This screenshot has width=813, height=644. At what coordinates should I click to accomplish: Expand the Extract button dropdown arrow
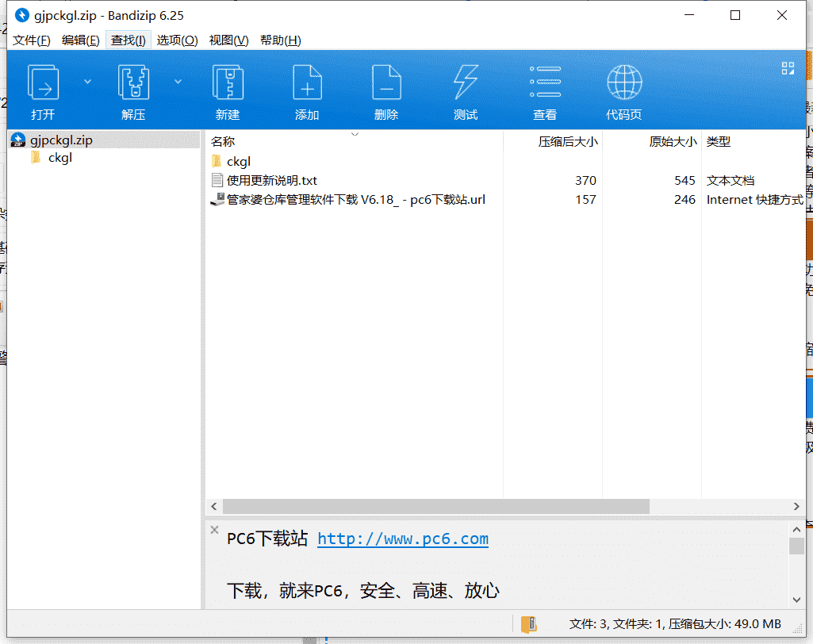[178, 82]
